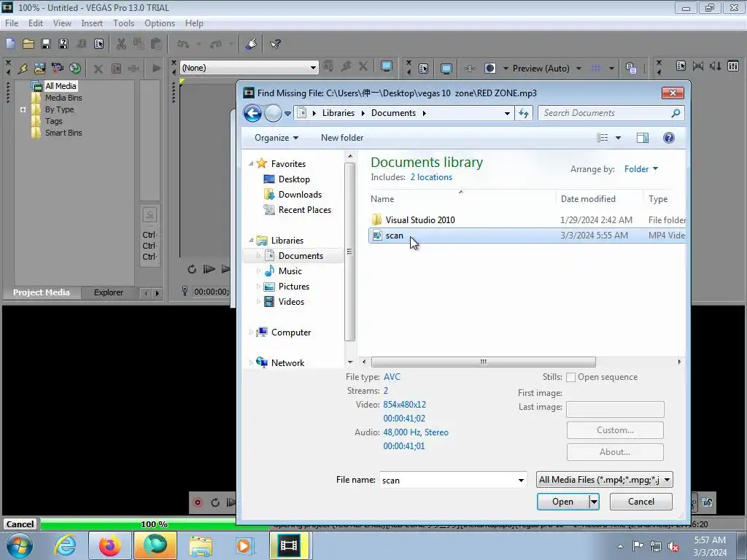The image size is (747, 560).
Task: Click Import Media lightning icon in Project Media
Action: point(23,68)
